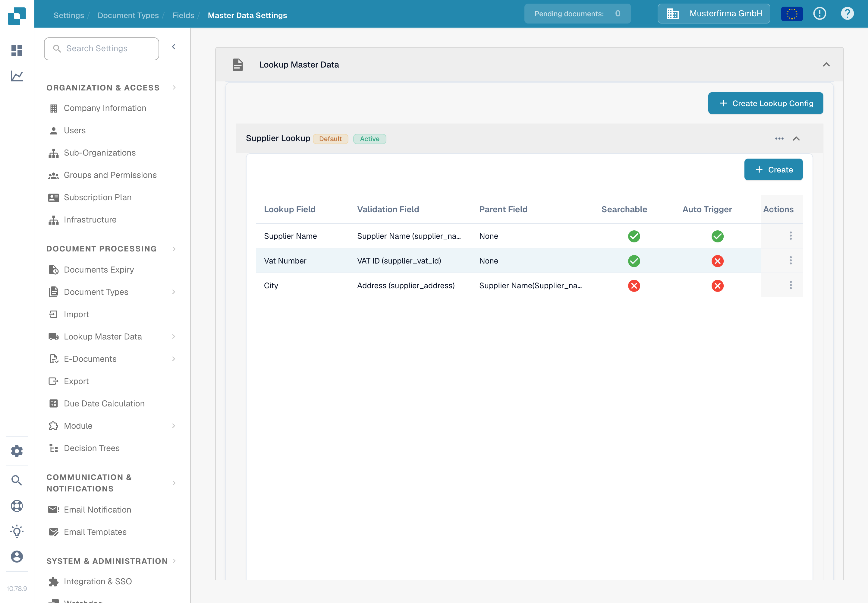Open the search magnifier in left rail
The height and width of the screenshot is (603, 868).
pos(17,480)
